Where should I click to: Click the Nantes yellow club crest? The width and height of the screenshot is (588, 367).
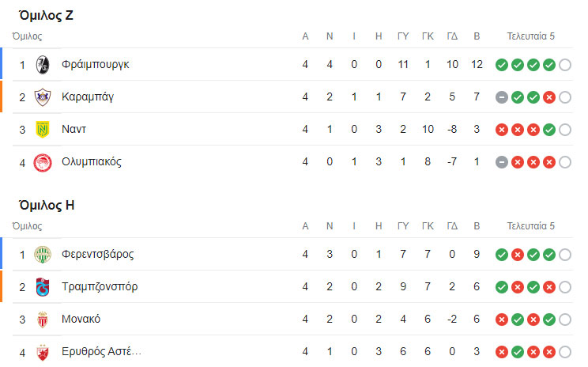click(x=43, y=129)
